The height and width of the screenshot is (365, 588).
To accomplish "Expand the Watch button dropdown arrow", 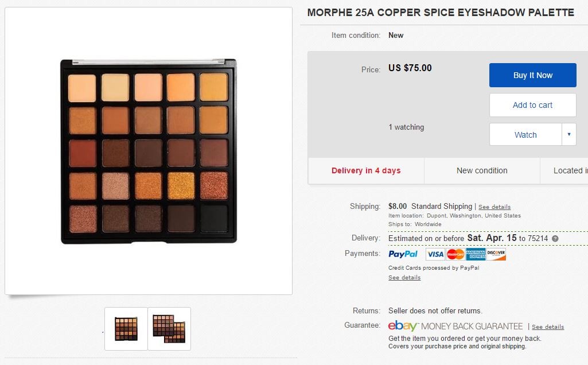I will click(x=568, y=134).
